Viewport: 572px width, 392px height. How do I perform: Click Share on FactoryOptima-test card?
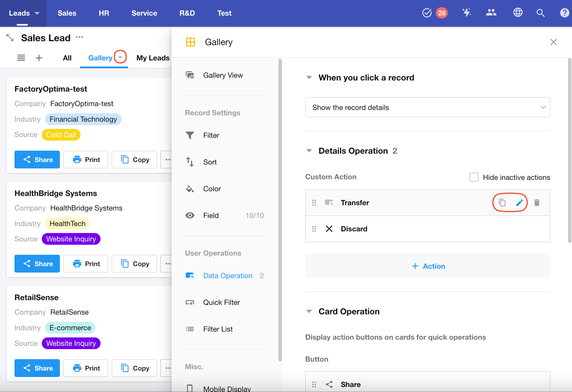[x=37, y=160]
